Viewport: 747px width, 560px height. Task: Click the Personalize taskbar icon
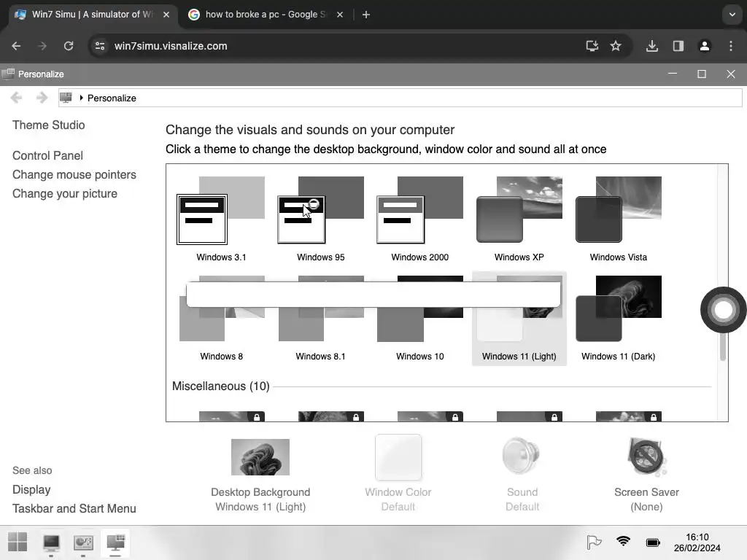click(x=116, y=542)
